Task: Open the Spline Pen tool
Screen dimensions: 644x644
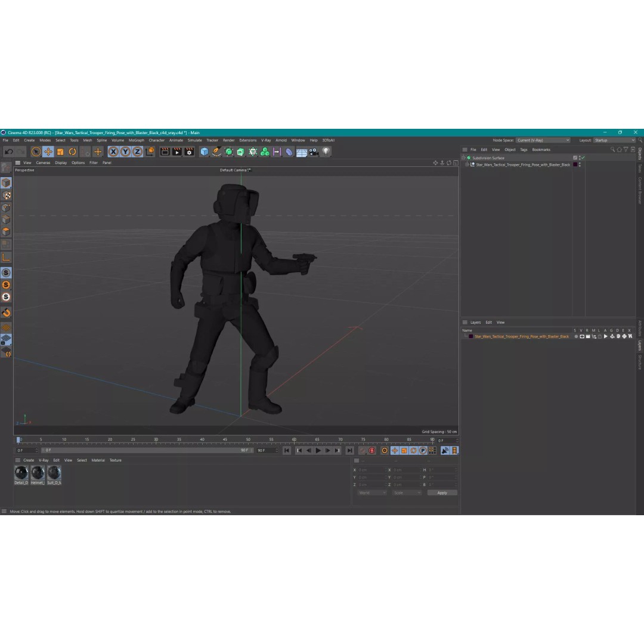Action: pyautogui.click(x=216, y=151)
